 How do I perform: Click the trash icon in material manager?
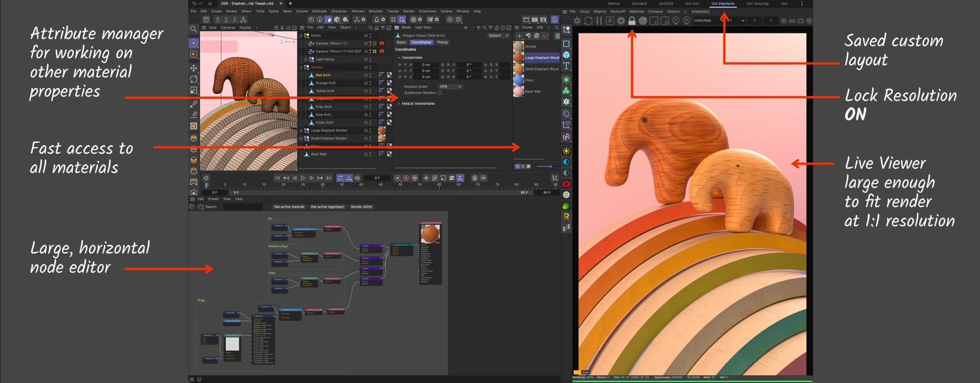[557, 36]
